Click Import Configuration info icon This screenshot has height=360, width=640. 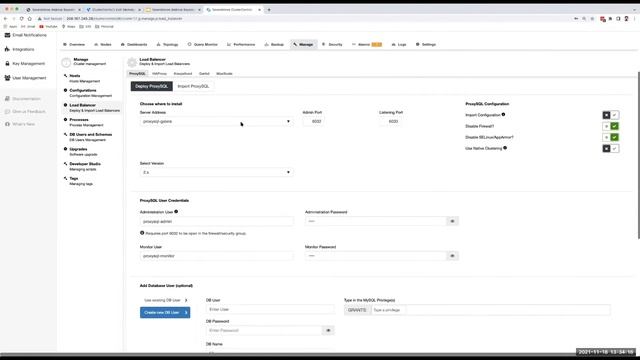pos(503,115)
